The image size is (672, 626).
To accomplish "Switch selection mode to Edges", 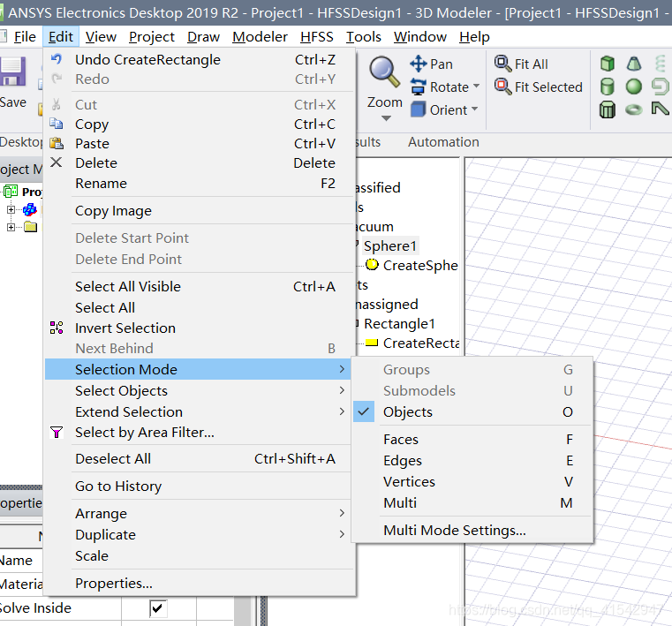I will click(472, 461).
